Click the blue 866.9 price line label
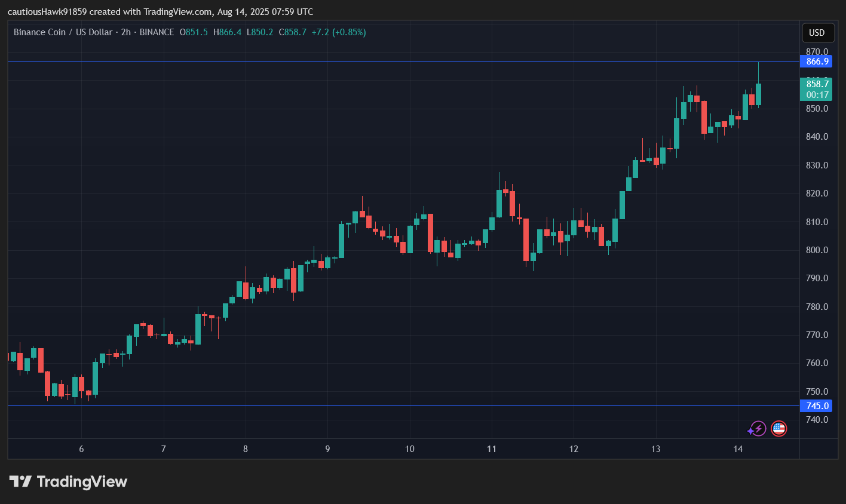 coord(816,61)
